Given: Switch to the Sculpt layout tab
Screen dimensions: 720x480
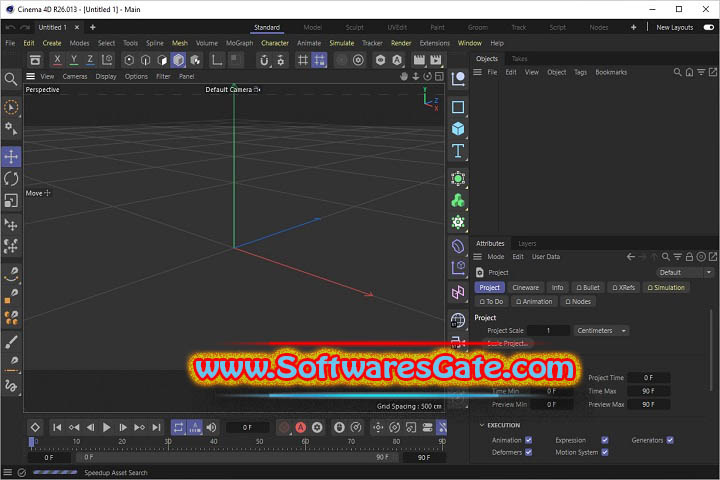Looking at the screenshot, I should (x=354, y=28).
